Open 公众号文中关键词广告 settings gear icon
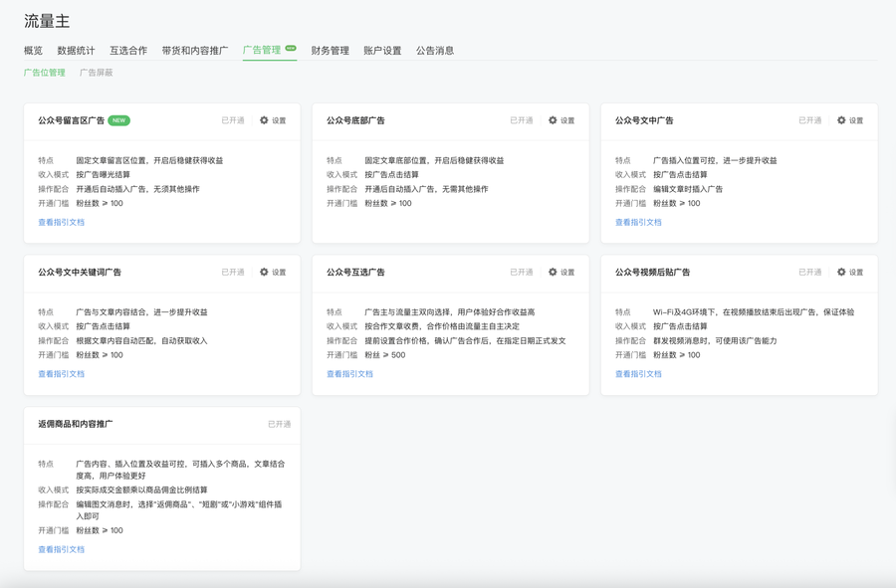Image resolution: width=896 pixels, height=588 pixels. [x=265, y=272]
